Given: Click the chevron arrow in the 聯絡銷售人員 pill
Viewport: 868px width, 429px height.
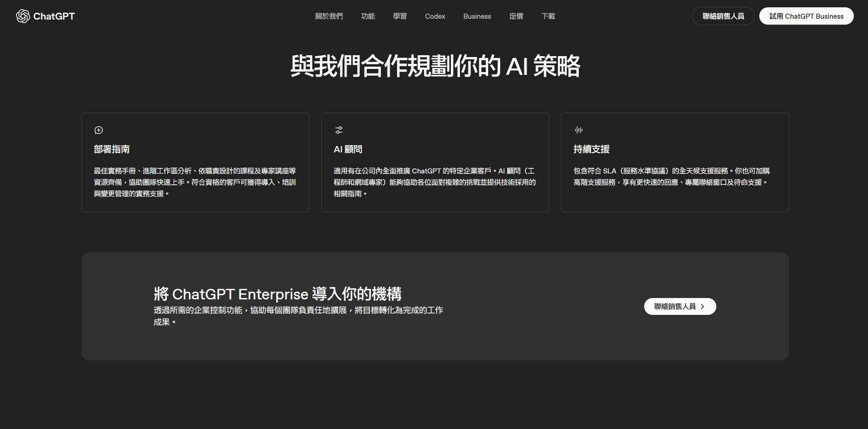Looking at the screenshot, I should coord(703,307).
